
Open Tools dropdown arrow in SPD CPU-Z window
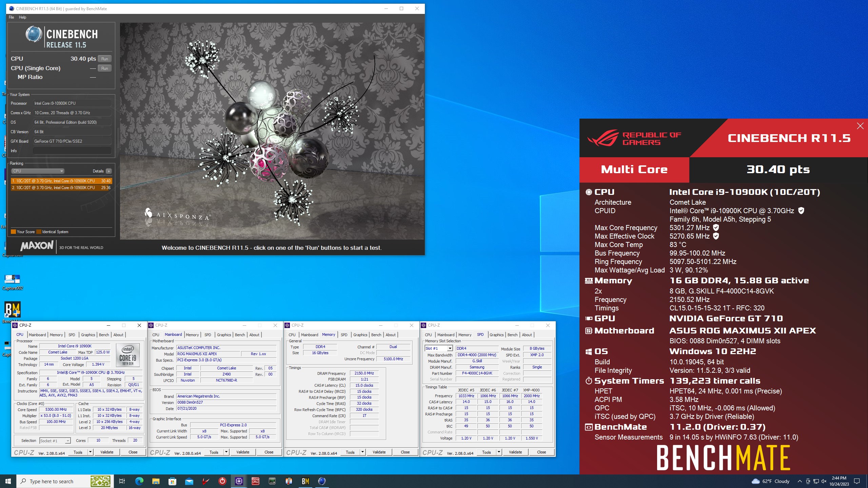(499, 452)
